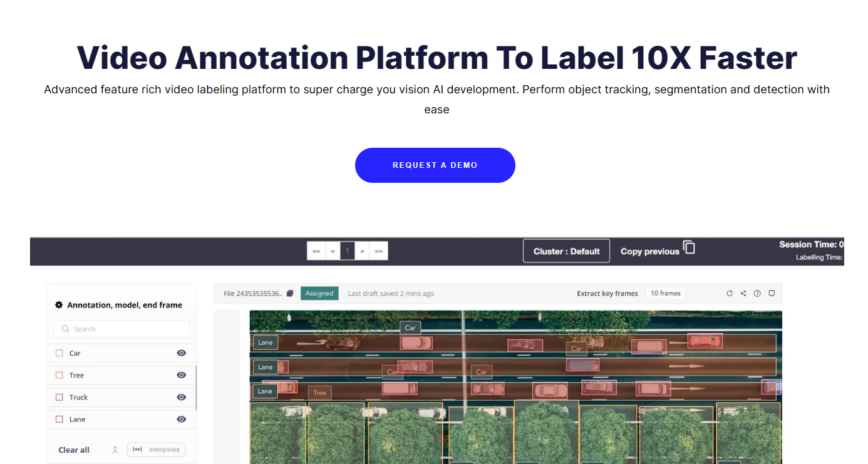The image size is (868, 464).
Task: Copy annotations using the Copy previous icon
Action: pos(691,249)
